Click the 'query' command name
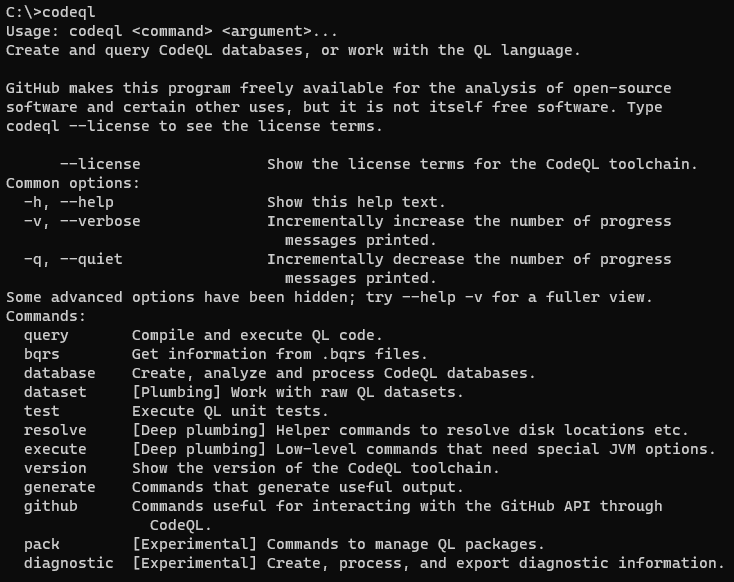The height and width of the screenshot is (582, 734). (x=46, y=336)
